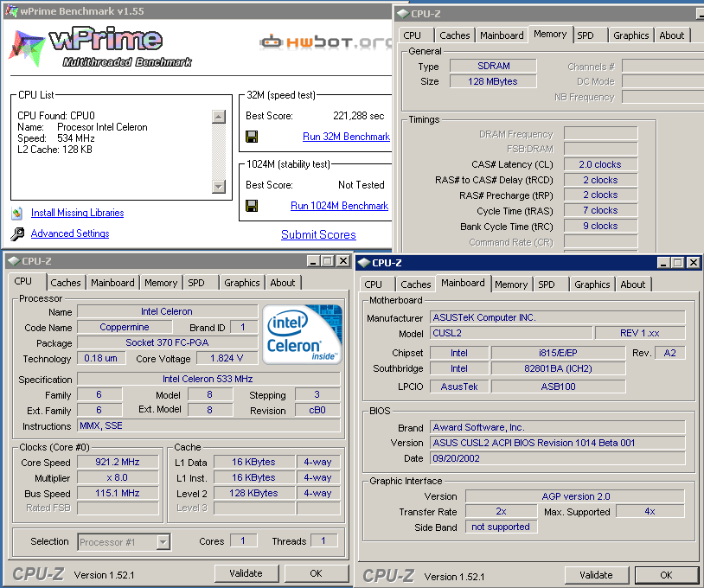This screenshot has width=704, height=588.
Task: Click the Intel Celeron inside logo badge
Action: (301, 333)
